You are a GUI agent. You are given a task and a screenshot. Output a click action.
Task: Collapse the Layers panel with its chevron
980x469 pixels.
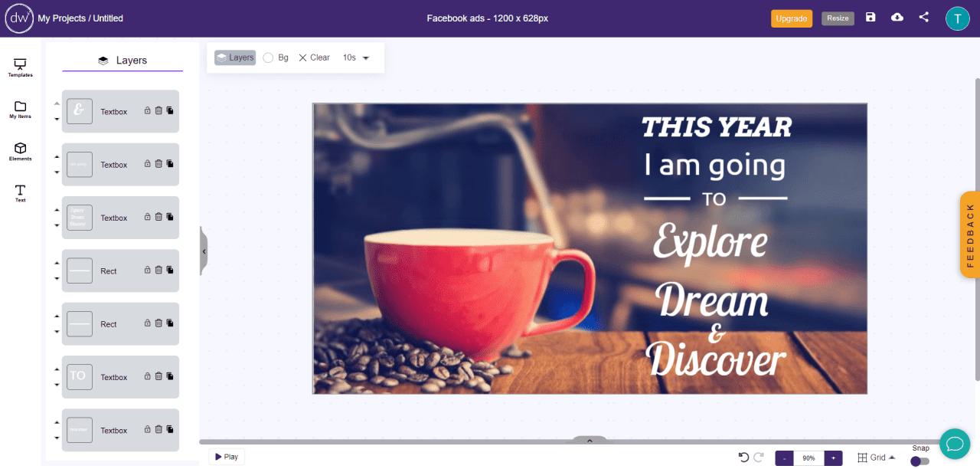204,251
